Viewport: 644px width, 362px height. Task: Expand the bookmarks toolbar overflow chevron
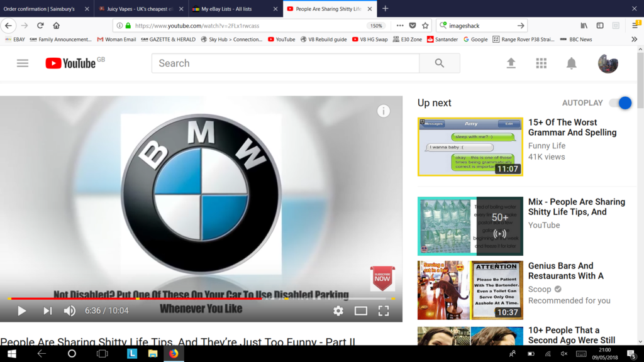(x=634, y=39)
